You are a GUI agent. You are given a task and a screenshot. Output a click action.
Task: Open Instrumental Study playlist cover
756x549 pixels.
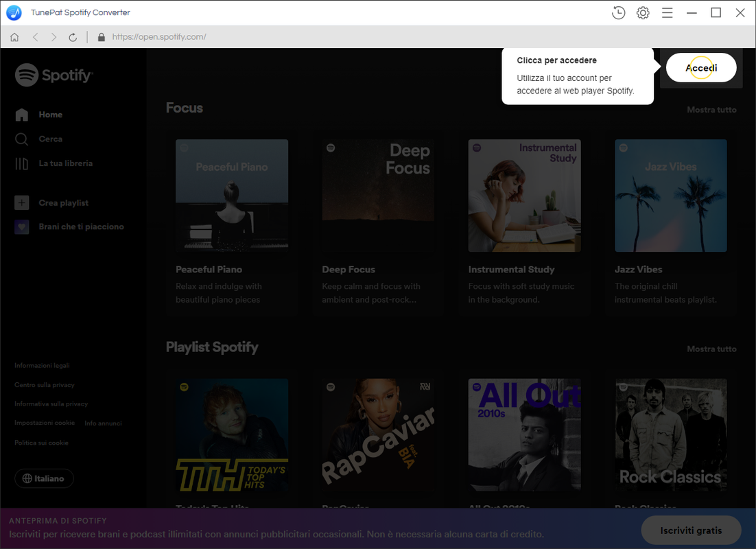tap(525, 196)
